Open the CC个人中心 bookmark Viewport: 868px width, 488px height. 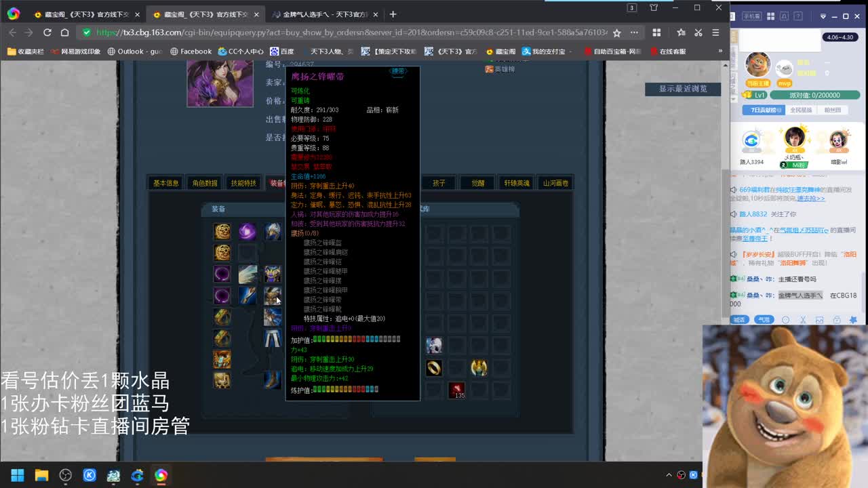coord(241,52)
